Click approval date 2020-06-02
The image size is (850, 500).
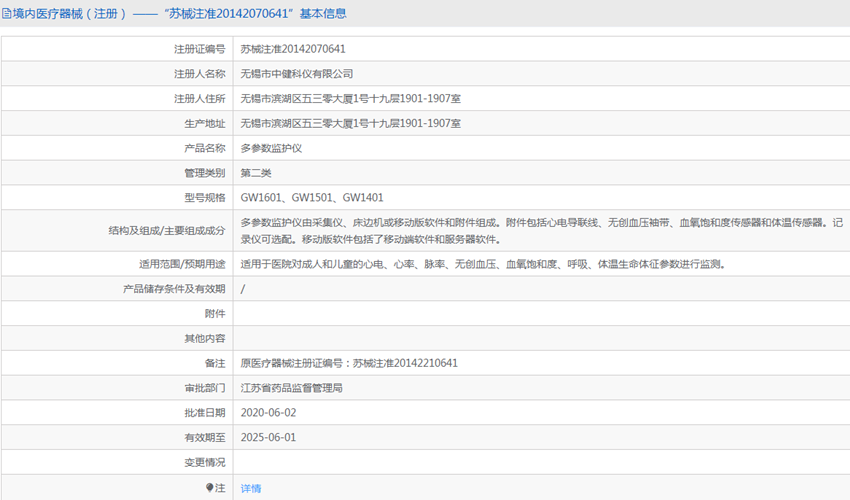pyautogui.click(x=268, y=412)
